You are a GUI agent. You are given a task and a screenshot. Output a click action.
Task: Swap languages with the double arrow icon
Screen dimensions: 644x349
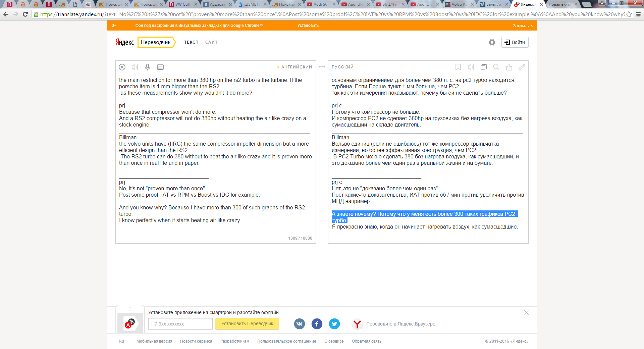(x=322, y=67)
